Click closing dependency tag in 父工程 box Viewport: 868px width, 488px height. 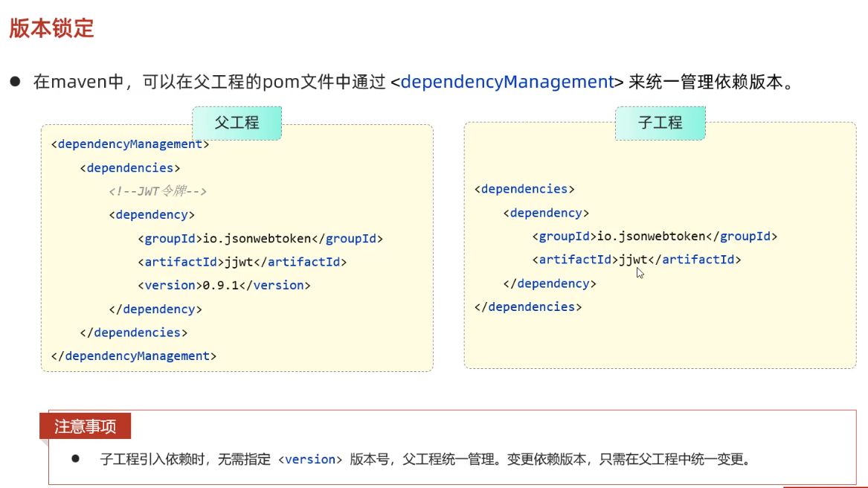pyautogui.click(x=155, y=309)
